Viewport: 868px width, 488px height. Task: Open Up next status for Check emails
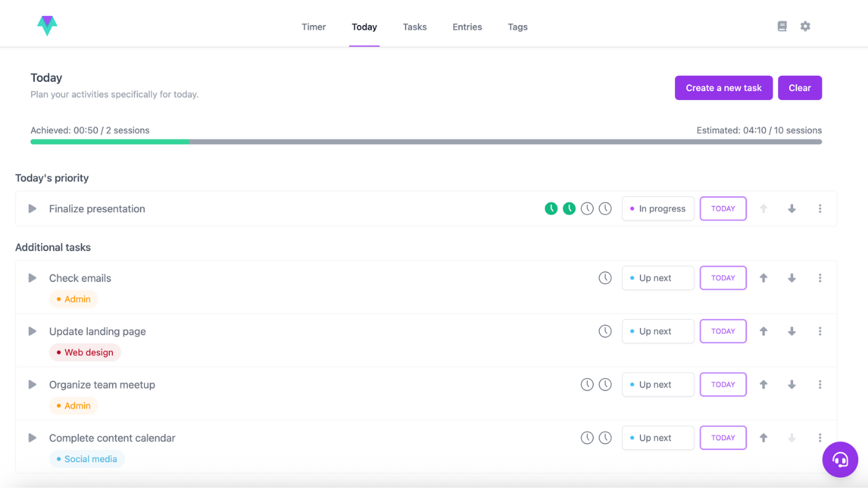click(657, 278)
